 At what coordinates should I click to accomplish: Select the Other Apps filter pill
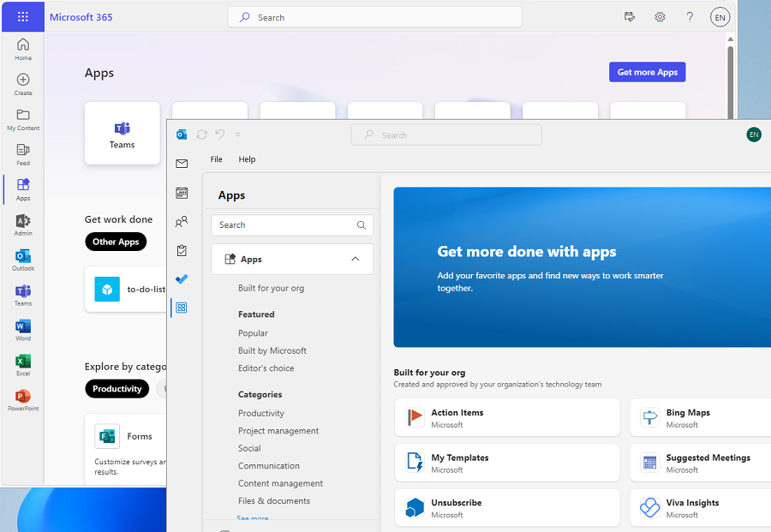click(x=116, y=241)
